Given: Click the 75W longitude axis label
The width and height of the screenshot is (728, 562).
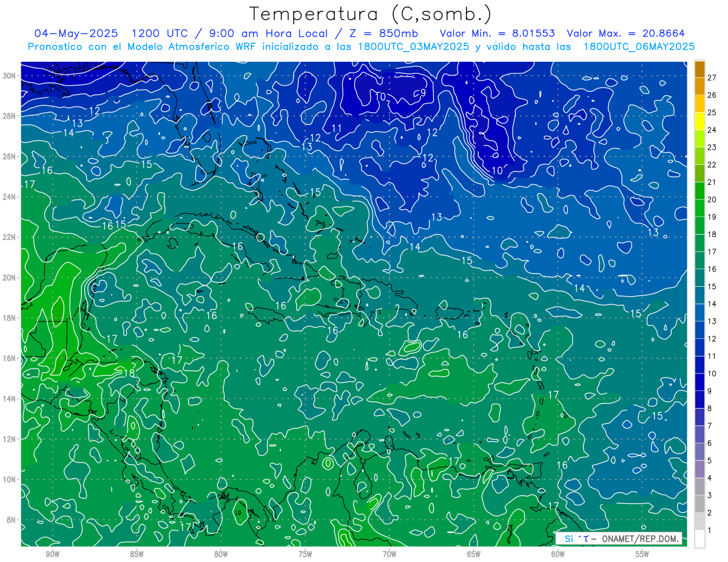Looking at the screenshot, I should coord(305,554).
